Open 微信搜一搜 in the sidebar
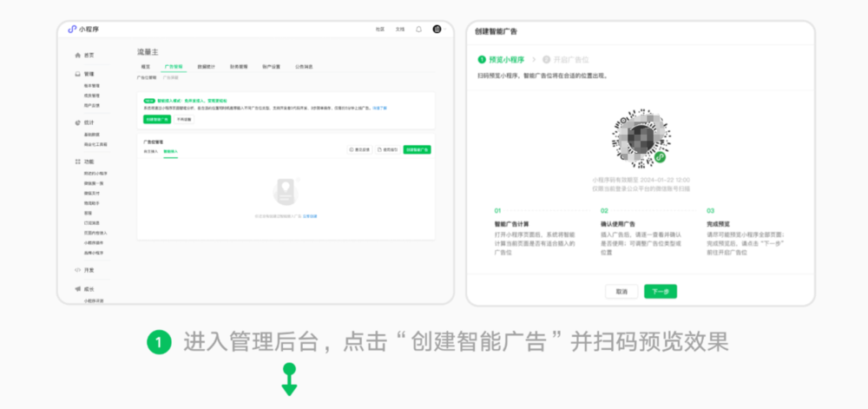The width and height of the screenshot is (868, 409). (x=94, y=183)
